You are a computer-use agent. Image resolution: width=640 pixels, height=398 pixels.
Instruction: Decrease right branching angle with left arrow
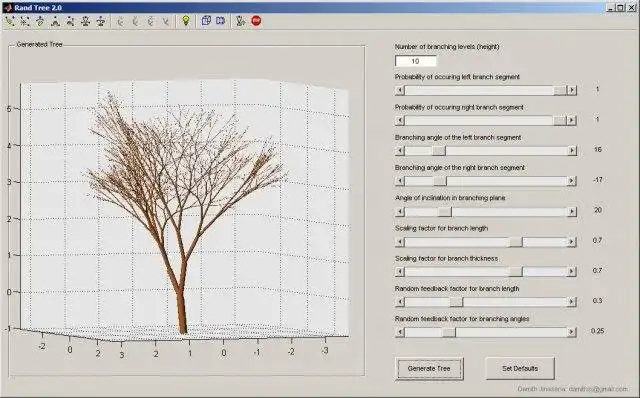point(400,181)
